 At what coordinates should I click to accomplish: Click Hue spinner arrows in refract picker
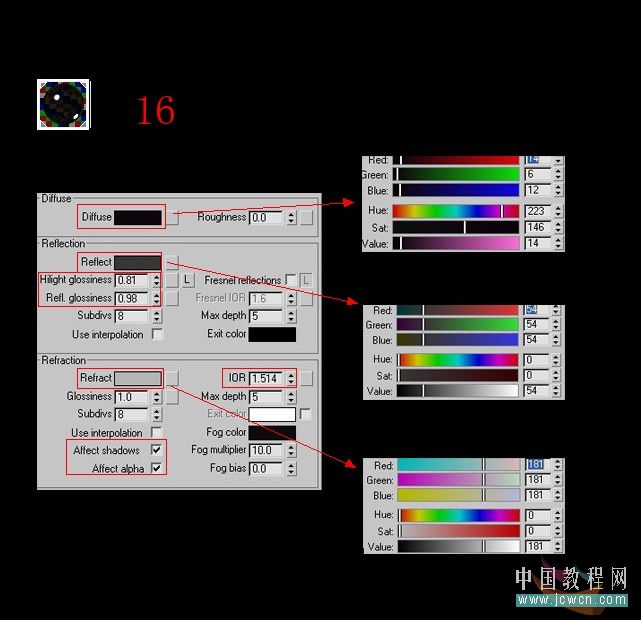[x=557, y=515]
